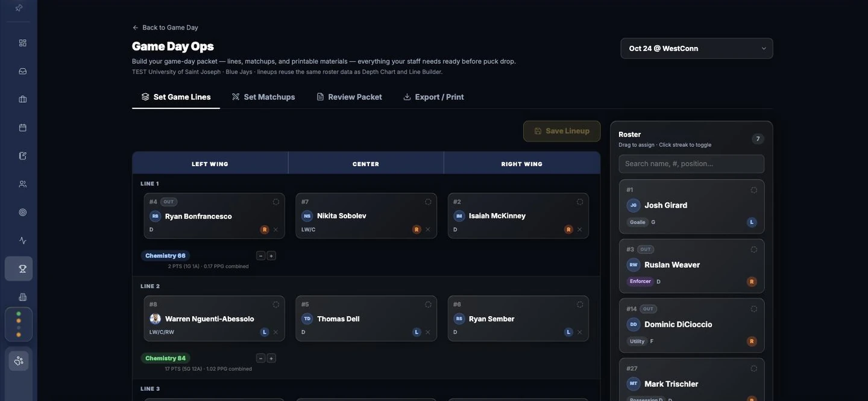Toggle streak circle on Nikita Sobolev card

(x=428, y=202)
